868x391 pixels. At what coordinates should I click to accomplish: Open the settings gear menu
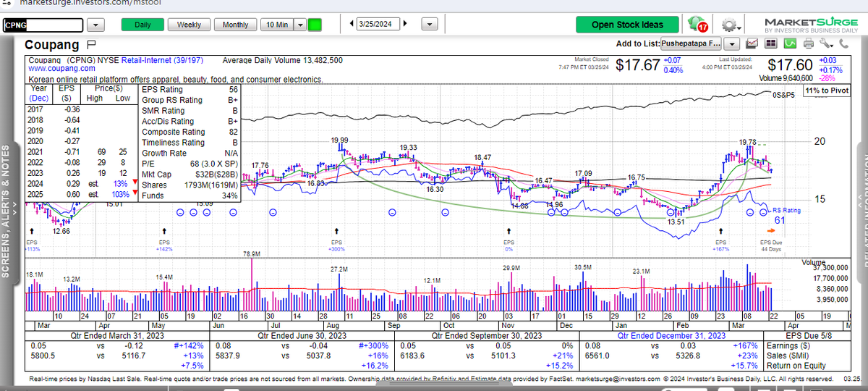pos(728,25)
